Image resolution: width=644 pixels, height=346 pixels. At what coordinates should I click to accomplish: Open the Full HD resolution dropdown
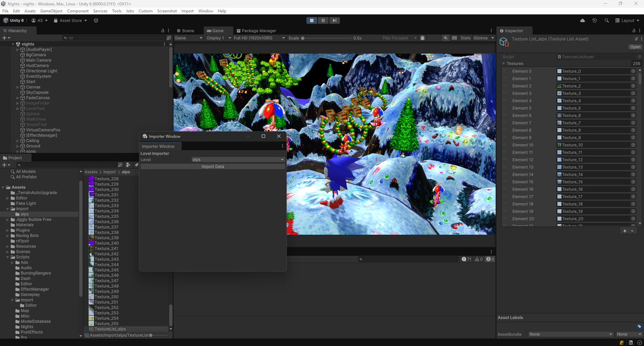(x=259, y=38)
